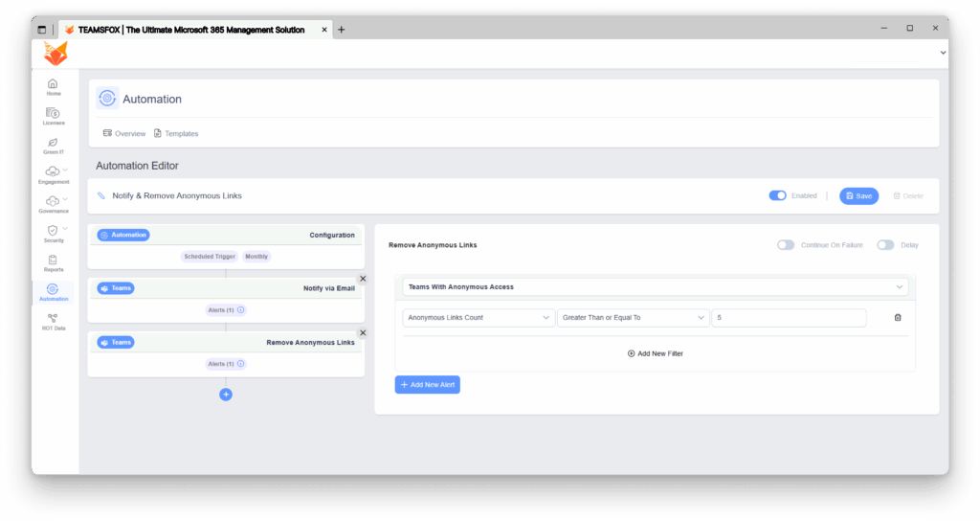The height and width of the screenshot is (521, 980).
Task: Click Add New Alert button
Action: click(428, 385)
